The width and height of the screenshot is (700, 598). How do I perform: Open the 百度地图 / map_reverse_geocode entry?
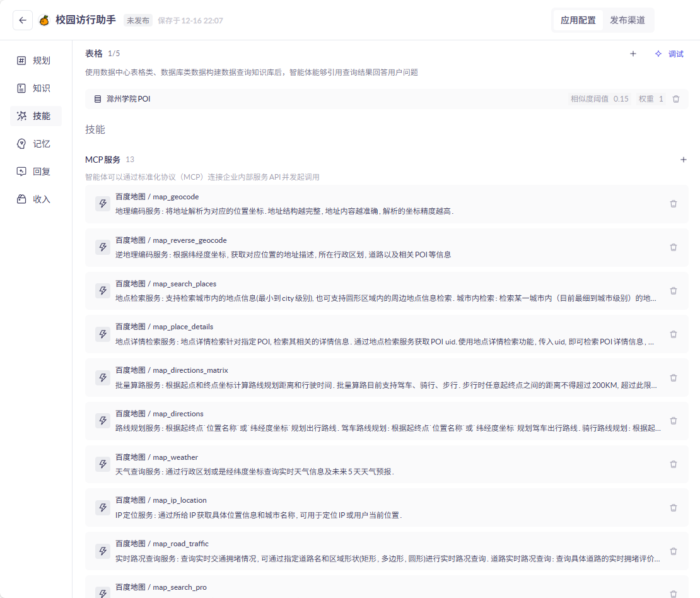(x=387, y=247)
